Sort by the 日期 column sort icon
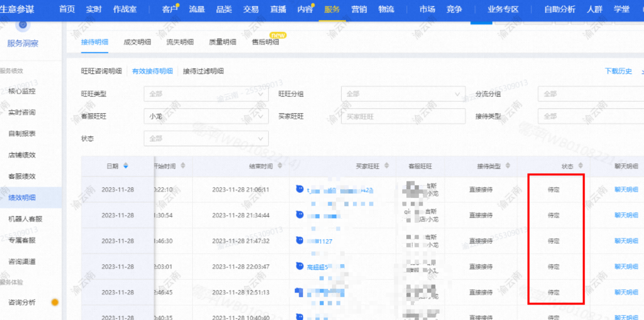 (x=126, y=166)
